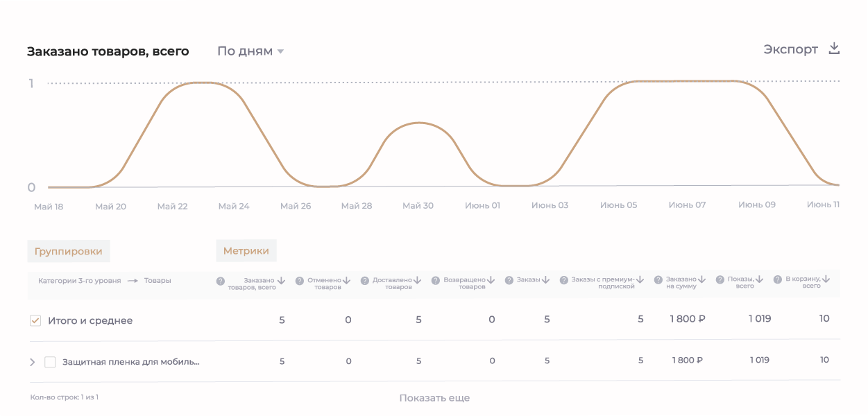Screen dimensions: 868x416
Task: Expand the Защитная пленка row chevron
Action: point(32,362)
